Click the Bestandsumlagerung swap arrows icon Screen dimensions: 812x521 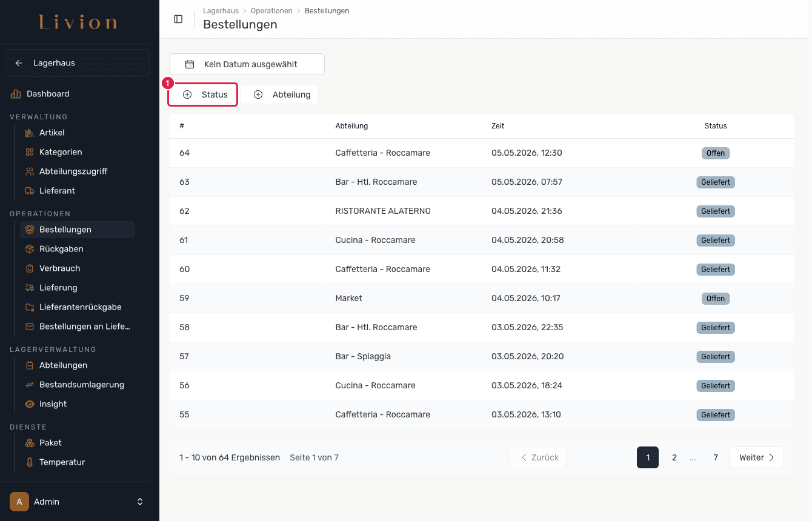(30, 385)
